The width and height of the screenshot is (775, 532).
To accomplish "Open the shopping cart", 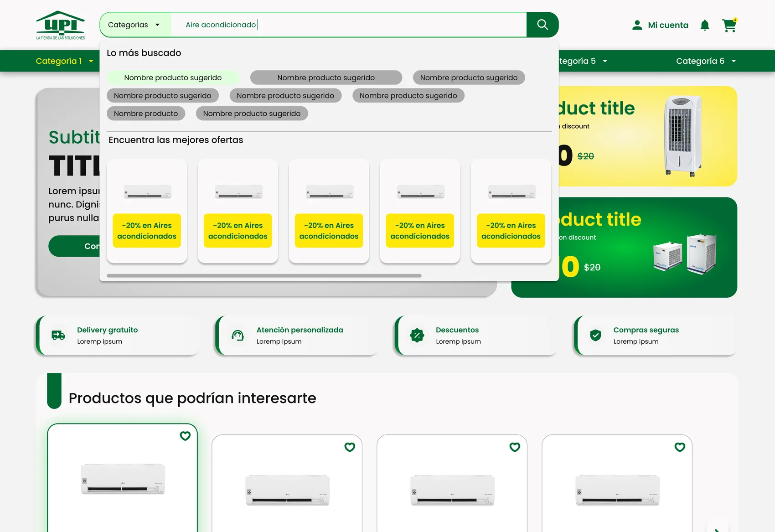I will pos(729,25).
